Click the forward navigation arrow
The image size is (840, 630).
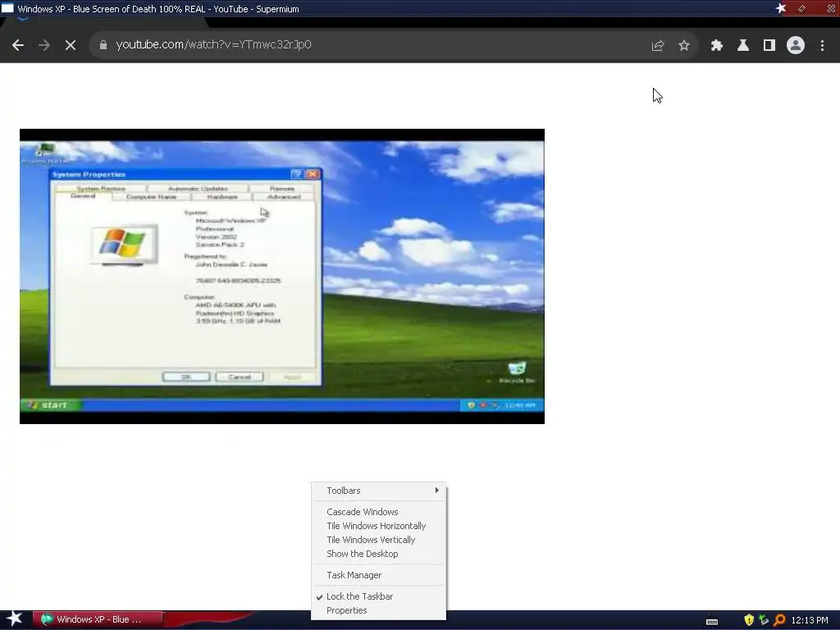44,46
